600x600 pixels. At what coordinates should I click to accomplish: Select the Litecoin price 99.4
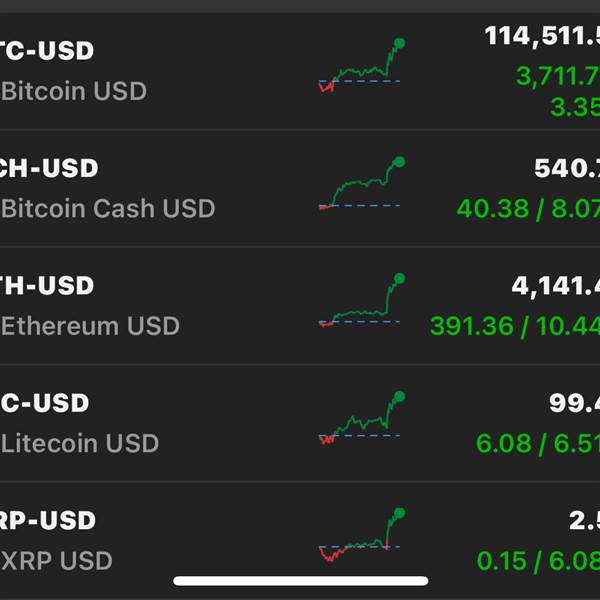click(573, 403)
